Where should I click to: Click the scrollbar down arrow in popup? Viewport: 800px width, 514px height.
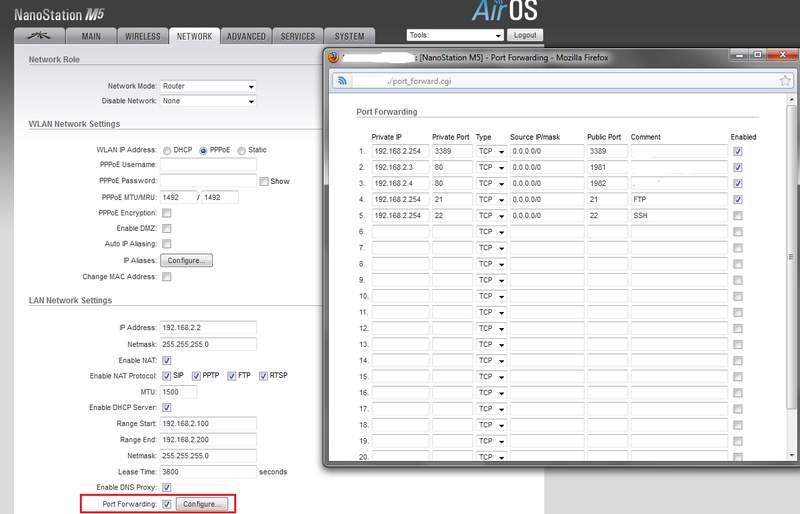(791, 455)
